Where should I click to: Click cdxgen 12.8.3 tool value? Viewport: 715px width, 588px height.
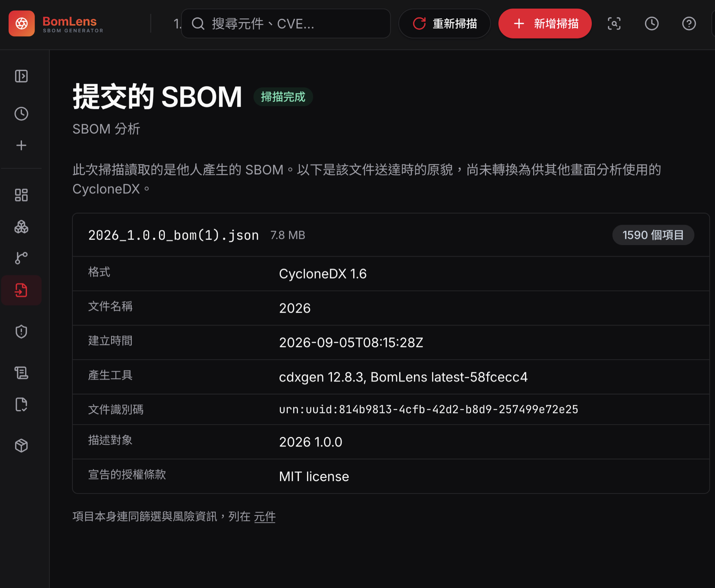point(403,377)
